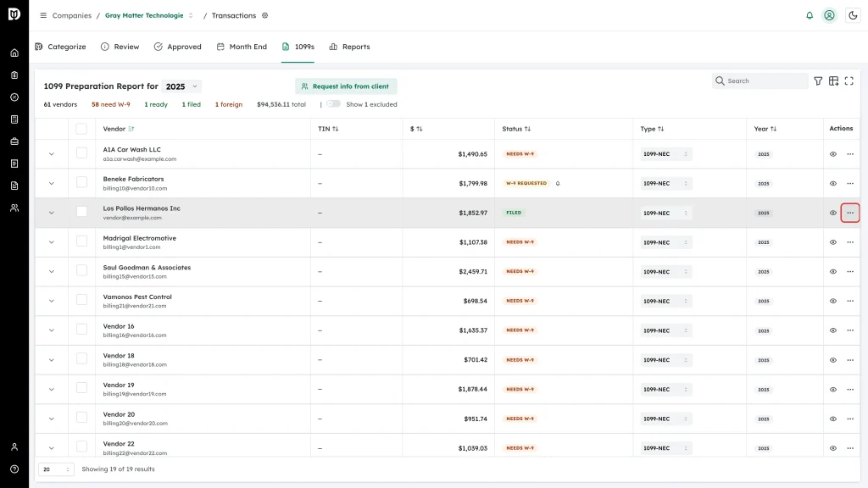View details eye for Vendor 20
This screenshot has width=868, height=488.
[833, 419]
